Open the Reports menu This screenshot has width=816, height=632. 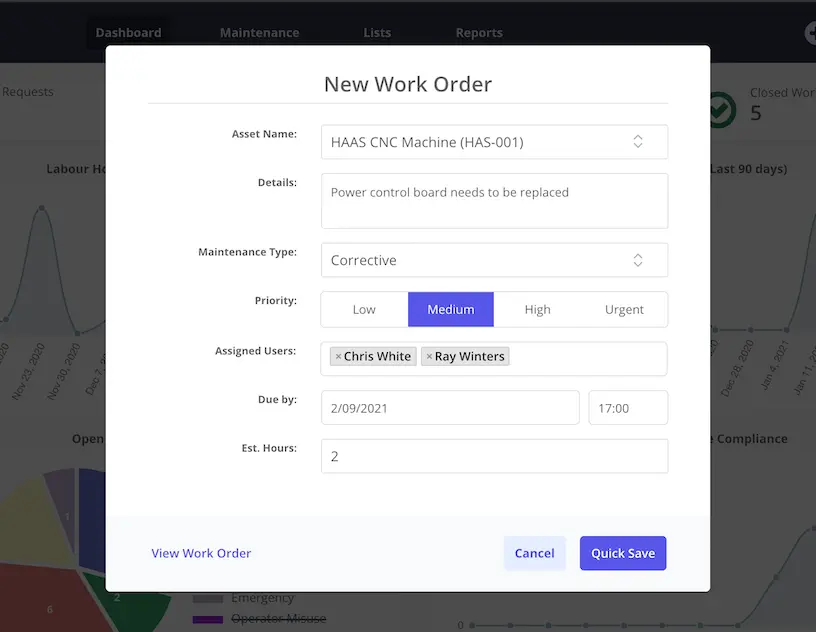point(479,33)
